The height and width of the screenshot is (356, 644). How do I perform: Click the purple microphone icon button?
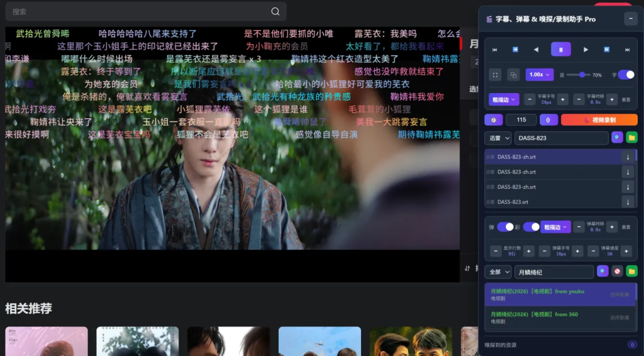(548, 120)
